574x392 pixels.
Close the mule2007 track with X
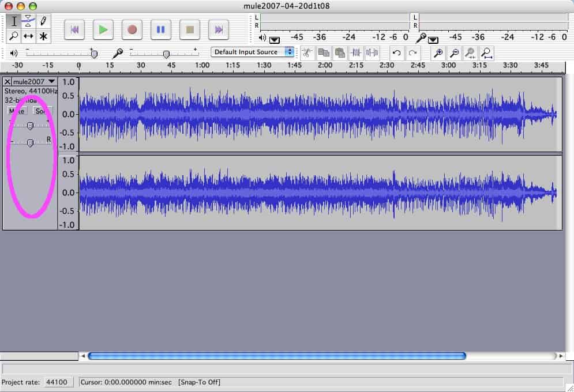pos(7,82)
